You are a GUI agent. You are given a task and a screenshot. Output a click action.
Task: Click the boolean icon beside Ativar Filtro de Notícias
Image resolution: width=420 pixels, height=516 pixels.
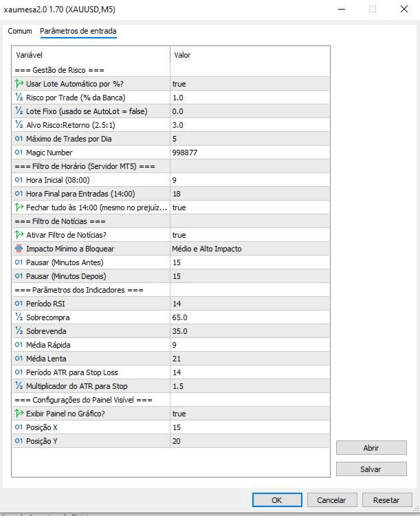click(19, 234)
